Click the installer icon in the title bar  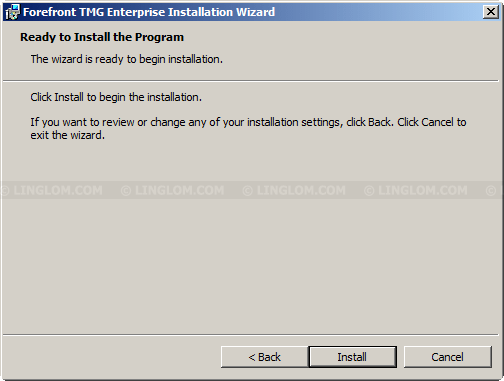point(12,12)
